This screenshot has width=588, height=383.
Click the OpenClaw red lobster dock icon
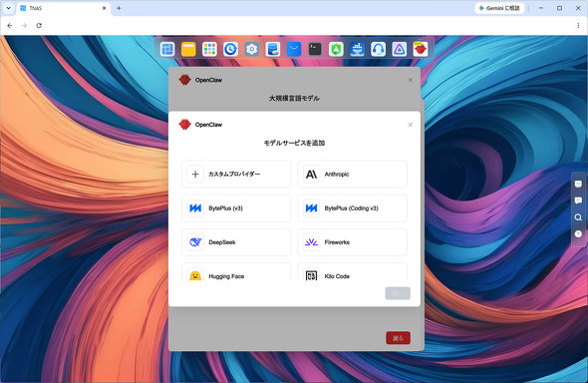click(x=421, y=49)
